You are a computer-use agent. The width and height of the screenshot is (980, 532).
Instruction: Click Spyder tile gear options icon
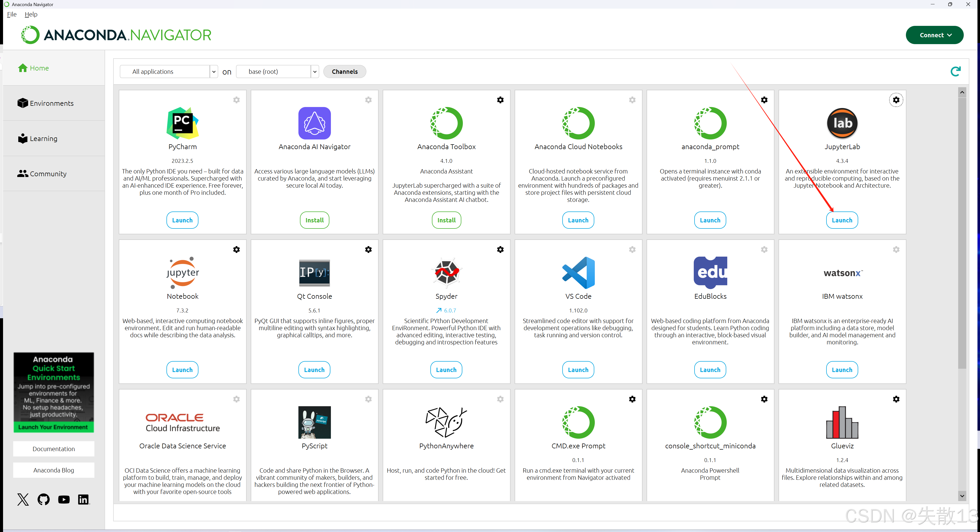500,250
